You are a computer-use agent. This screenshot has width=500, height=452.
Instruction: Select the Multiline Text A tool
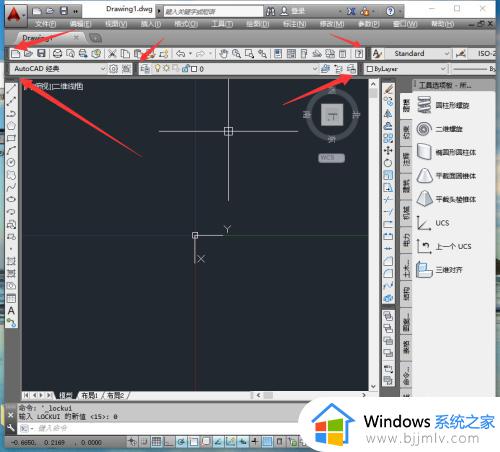[11, 310]
